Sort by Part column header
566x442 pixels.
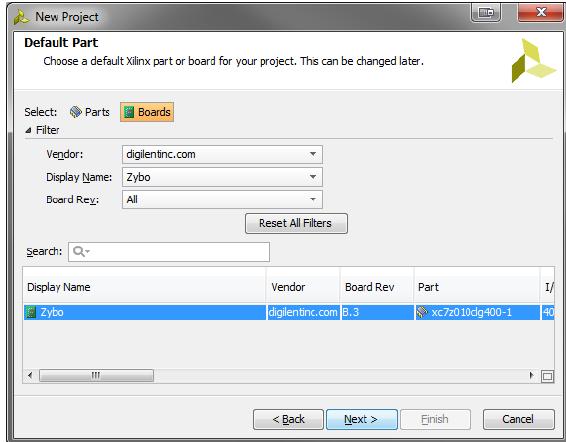click(477, 287)
